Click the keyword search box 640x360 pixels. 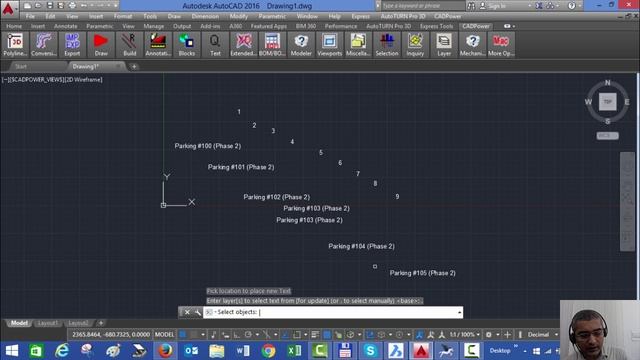tap(423, 6)
